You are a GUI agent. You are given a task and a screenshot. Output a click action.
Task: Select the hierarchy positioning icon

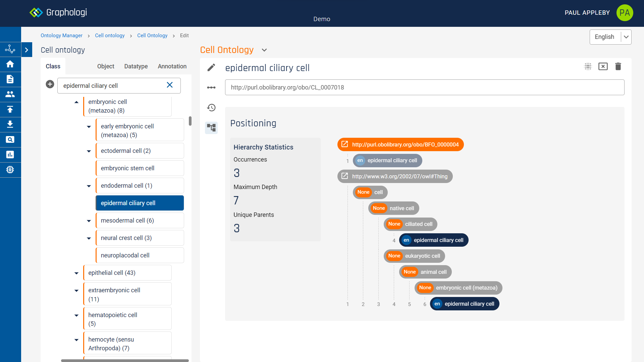click(x=211, y=128)
